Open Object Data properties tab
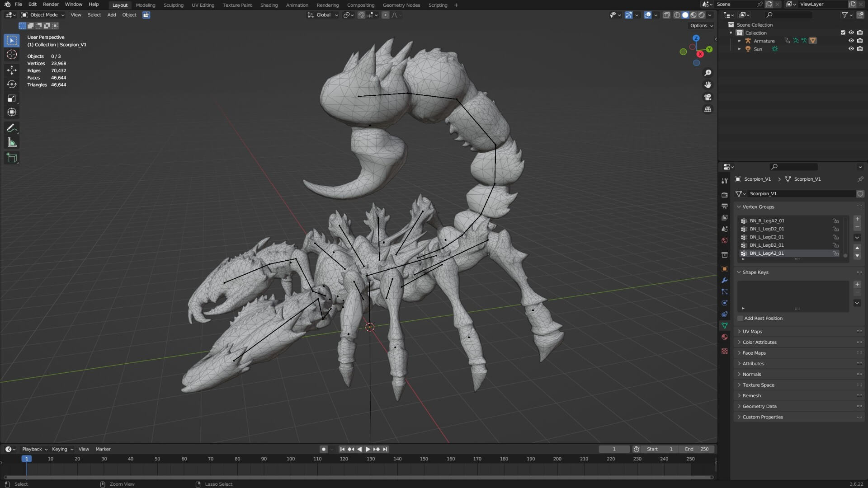The image size is (868, 488). (x=725, y=325)
